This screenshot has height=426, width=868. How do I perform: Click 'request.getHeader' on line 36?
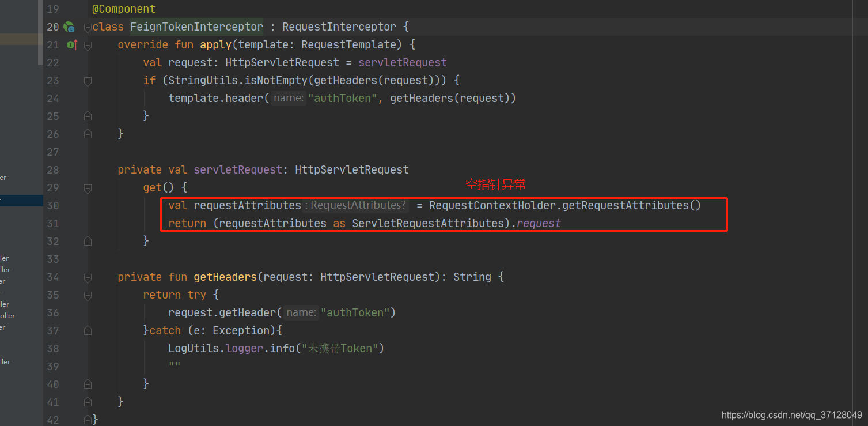pos(222,312)
